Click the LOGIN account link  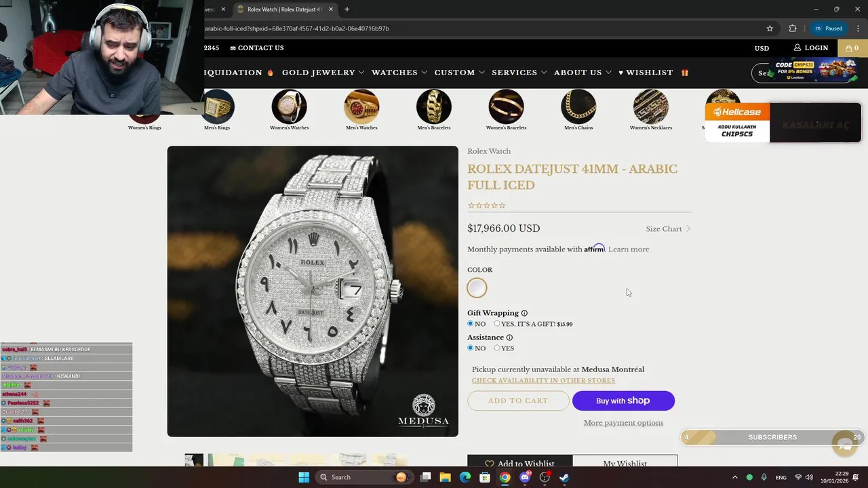coord(811,48)
